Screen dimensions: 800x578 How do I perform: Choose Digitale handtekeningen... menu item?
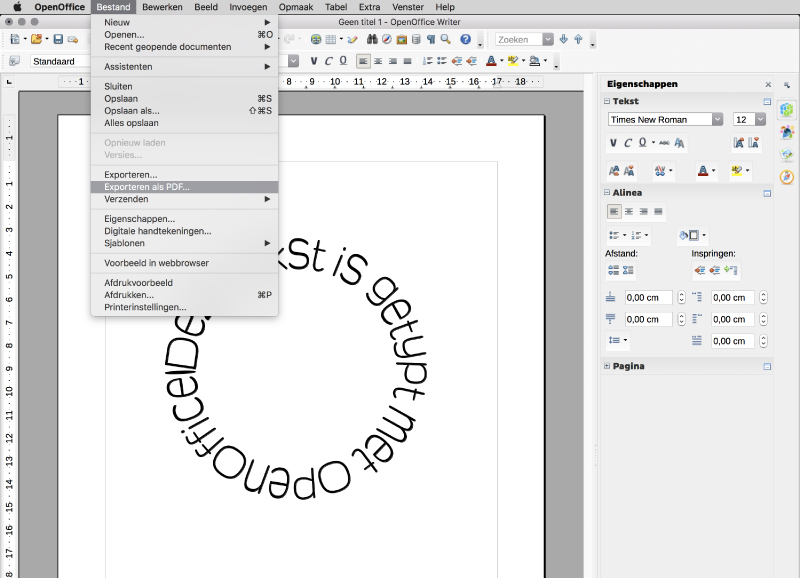pos(184,231)
